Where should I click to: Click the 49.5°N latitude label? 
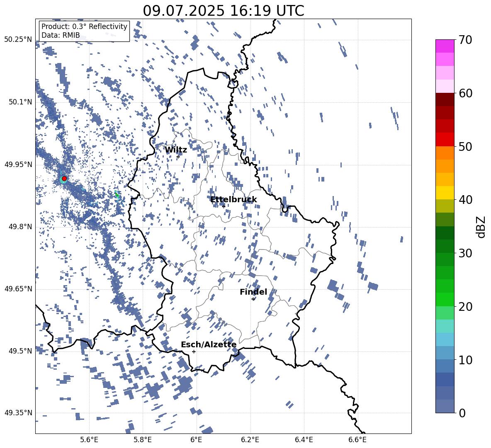tap(20, 351)
